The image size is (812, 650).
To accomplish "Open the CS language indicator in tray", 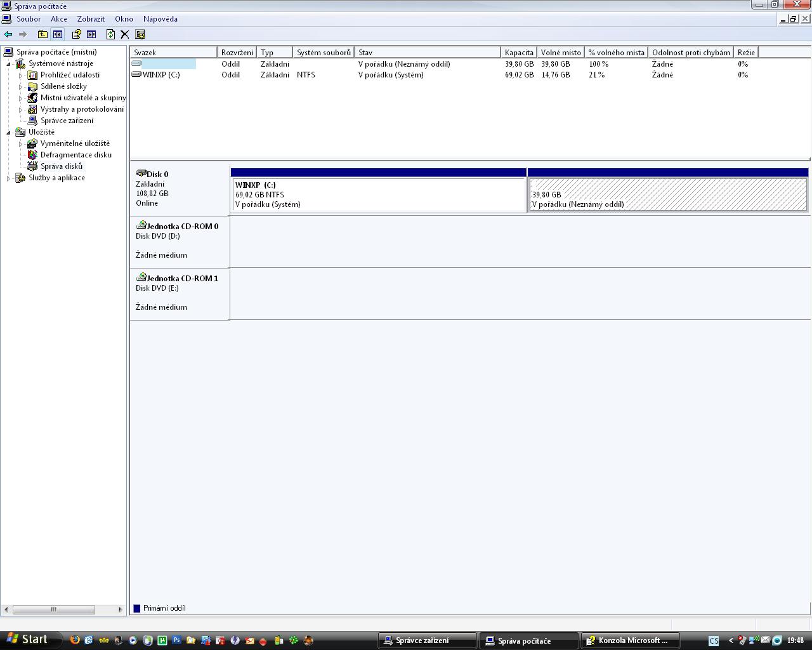I will [714, 640].
